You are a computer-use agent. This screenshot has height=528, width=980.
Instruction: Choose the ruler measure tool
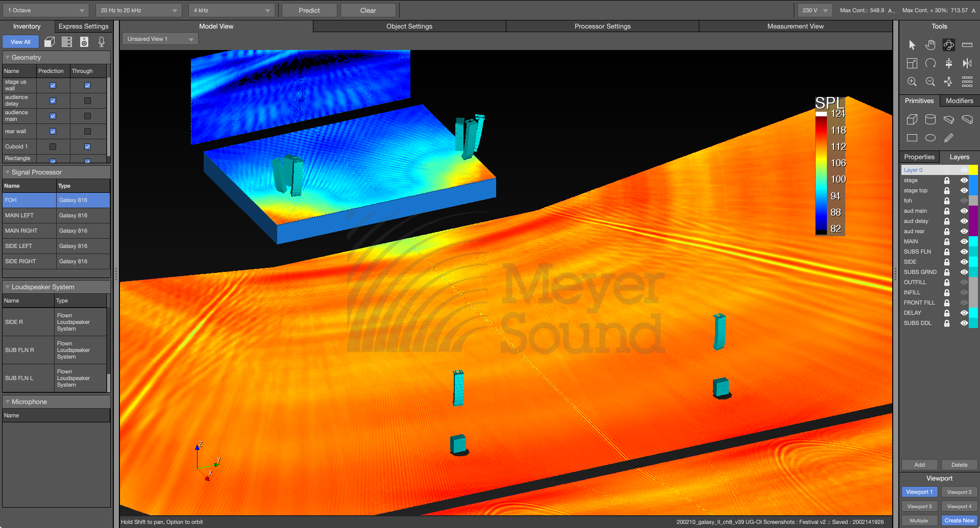pos(967,45)
